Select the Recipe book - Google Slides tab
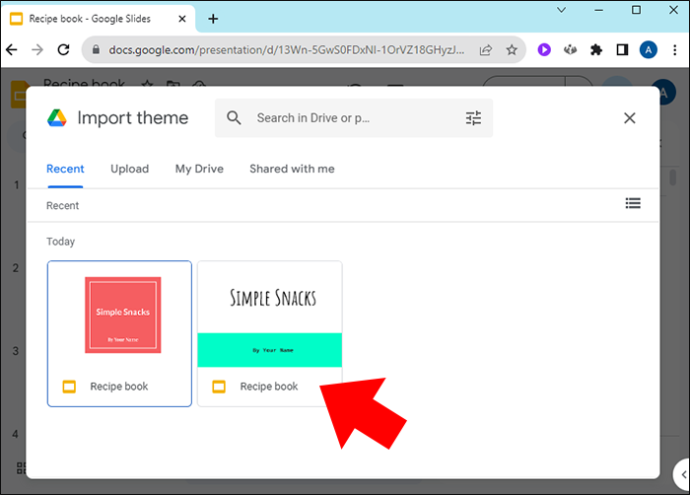 98,19
